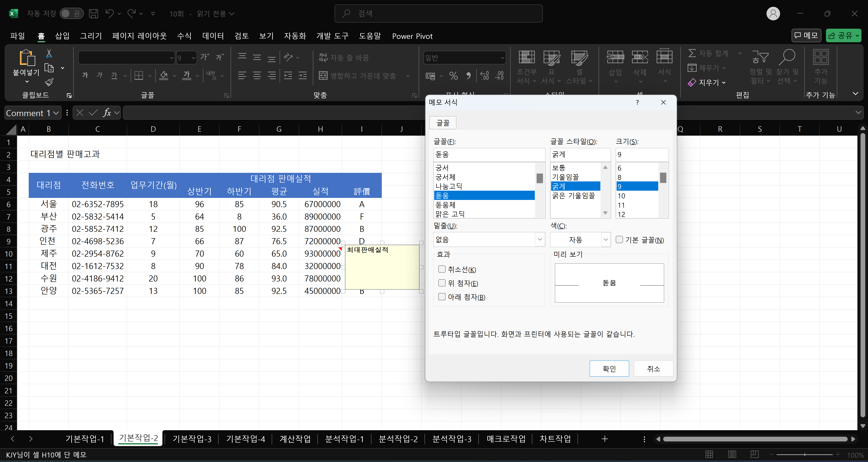Enable the 취소선 strikethrough checkbox
868x462 pixels.
click(x=442, y=269)
